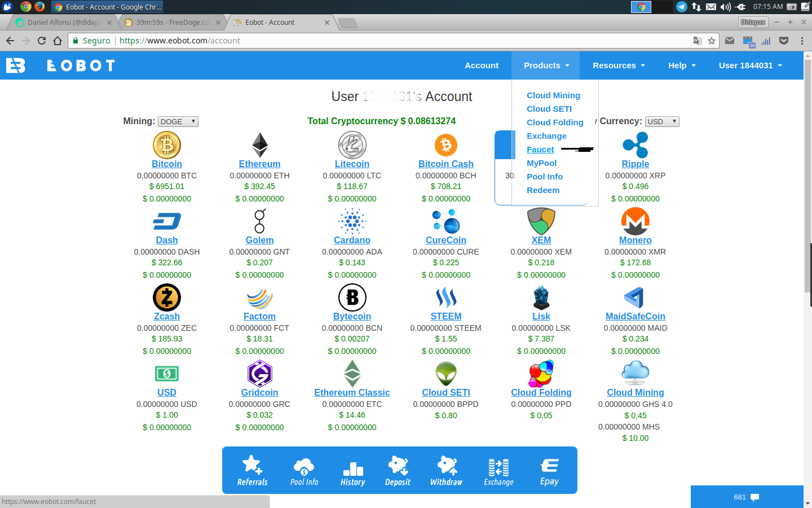
Task: Open Pool Info from bottom toolbar
Action: (x=304, y=471)
